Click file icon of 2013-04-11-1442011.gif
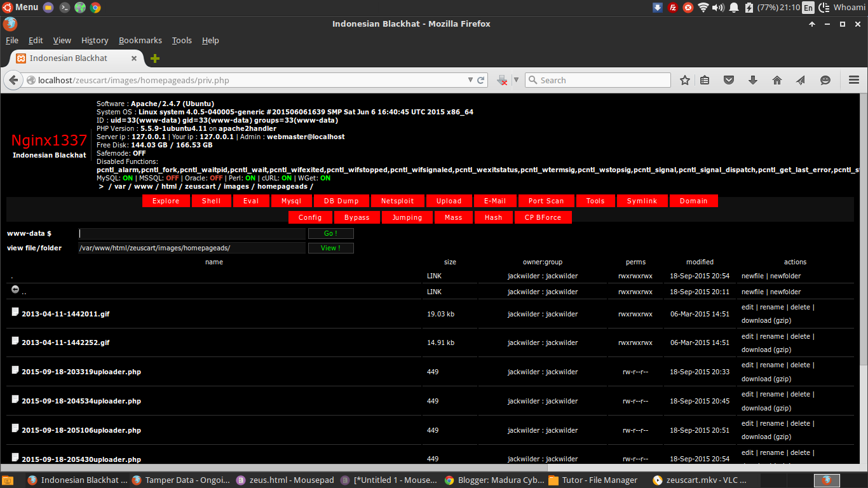This screenshot has height=488, width=868. point(15,312)
